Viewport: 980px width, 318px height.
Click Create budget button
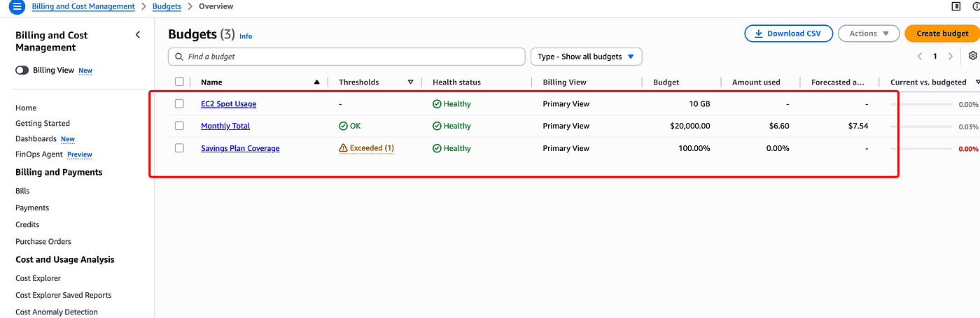click(x=942, y=34)
